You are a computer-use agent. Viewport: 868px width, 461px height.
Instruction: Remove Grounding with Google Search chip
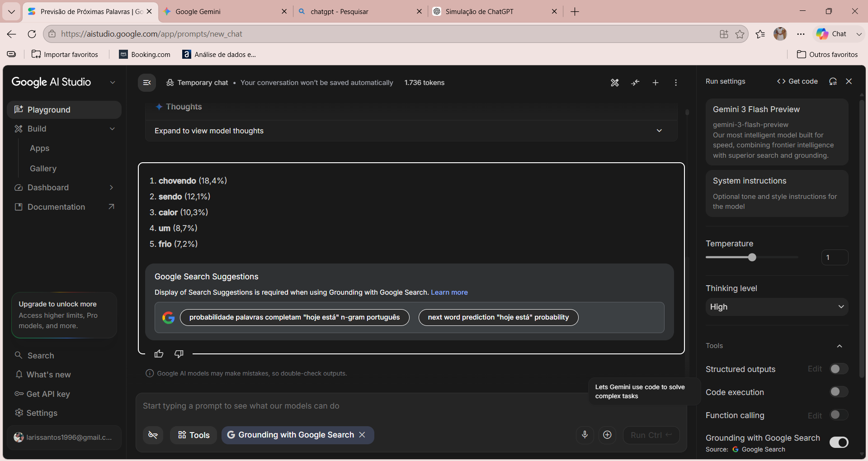pyautogui.click(x=362, y=435)
